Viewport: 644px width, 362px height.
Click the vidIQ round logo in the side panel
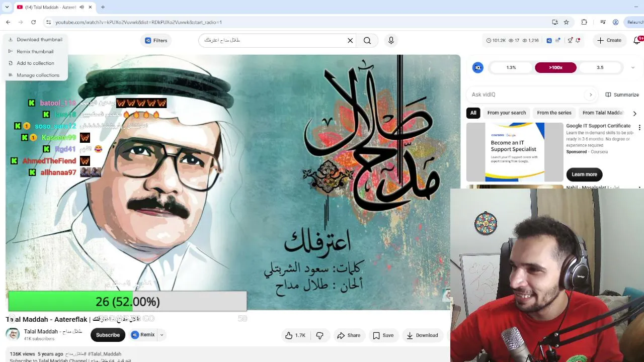478,67
